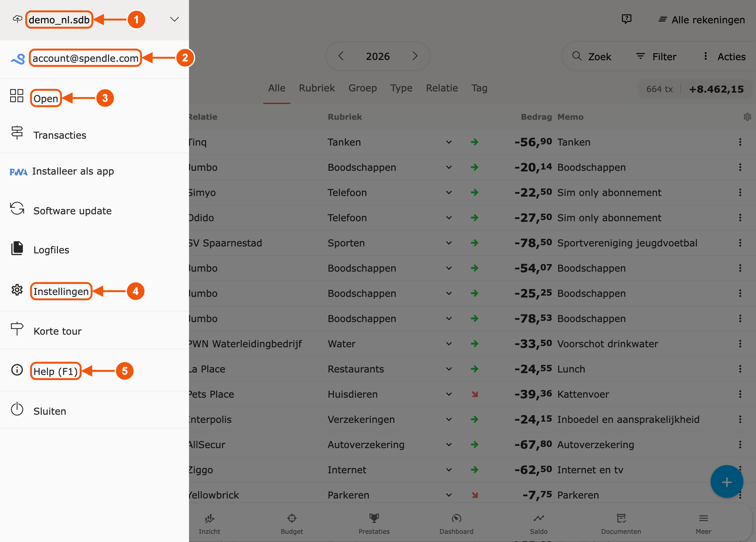Click the Instellingen gear icon

(17, 290)
